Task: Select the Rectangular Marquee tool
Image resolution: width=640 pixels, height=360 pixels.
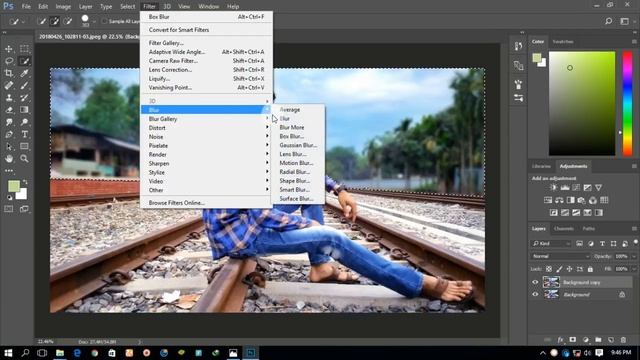Action: click(24, 49)
